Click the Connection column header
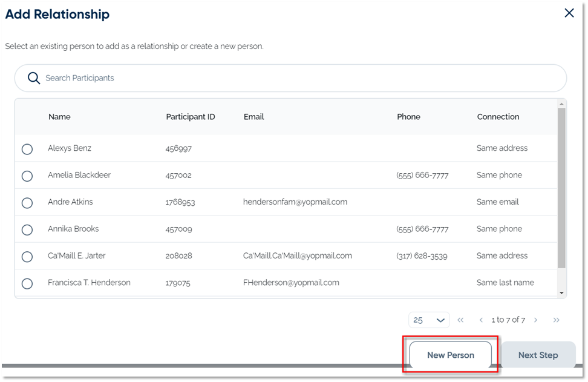The image size is (588, 382). point(498,117)
